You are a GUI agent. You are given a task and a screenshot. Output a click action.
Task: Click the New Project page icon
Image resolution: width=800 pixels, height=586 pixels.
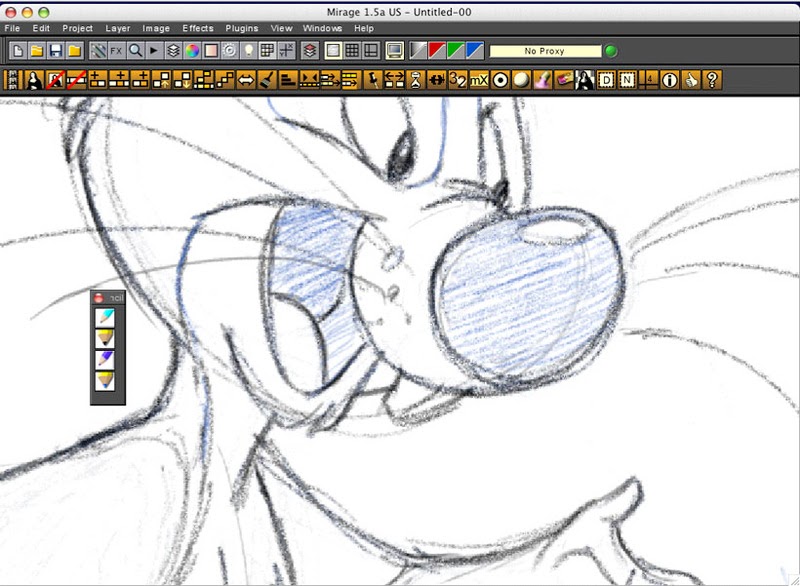18,50
